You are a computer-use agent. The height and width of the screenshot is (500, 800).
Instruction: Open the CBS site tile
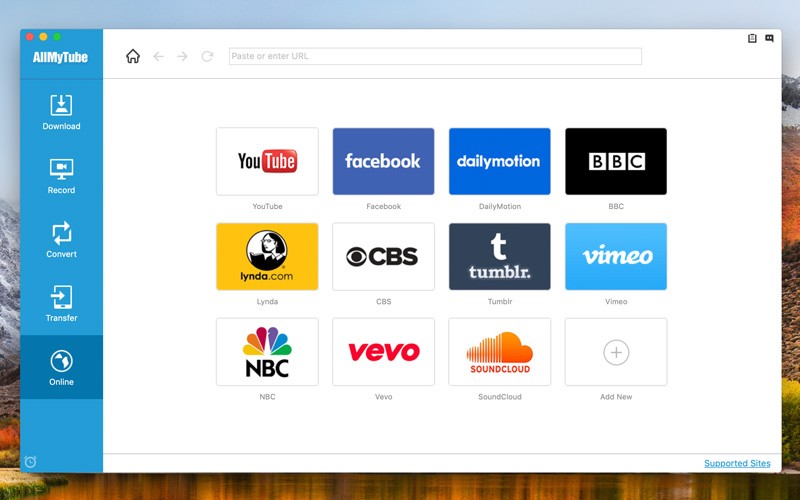(x=384, y=257)
